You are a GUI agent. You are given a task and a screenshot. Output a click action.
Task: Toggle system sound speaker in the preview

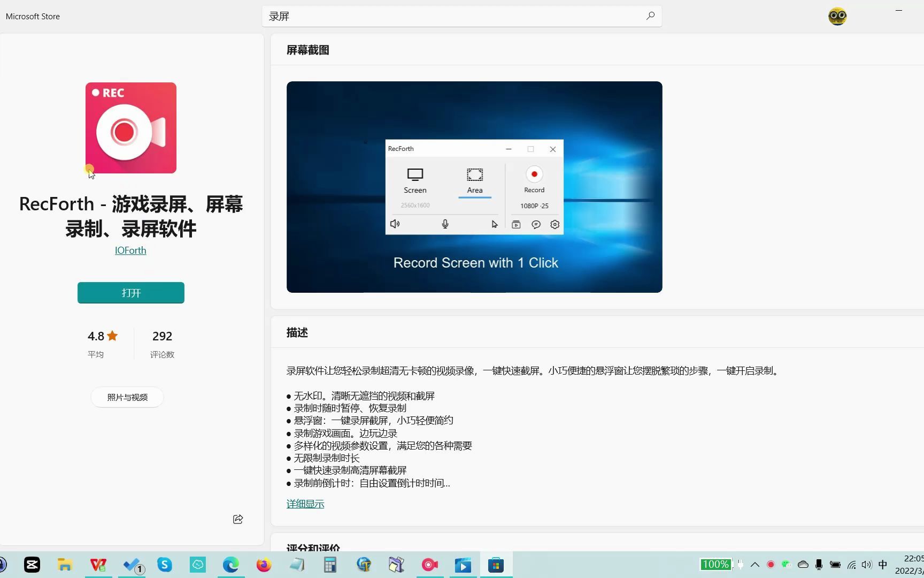(x=395, y=224)
